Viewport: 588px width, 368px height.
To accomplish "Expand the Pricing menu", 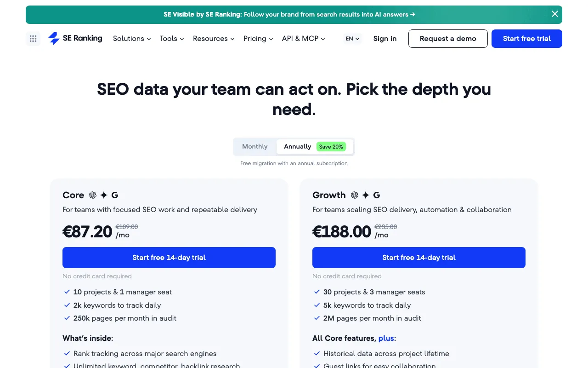I will click(258, 39).
